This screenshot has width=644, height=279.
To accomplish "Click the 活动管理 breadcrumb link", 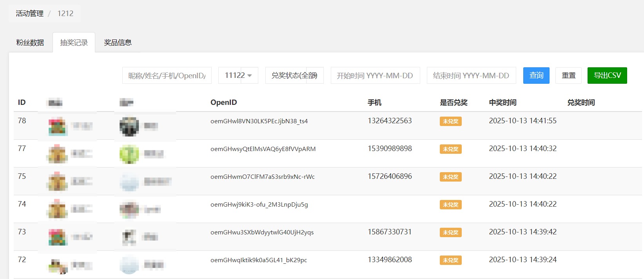I will (29, 13).
